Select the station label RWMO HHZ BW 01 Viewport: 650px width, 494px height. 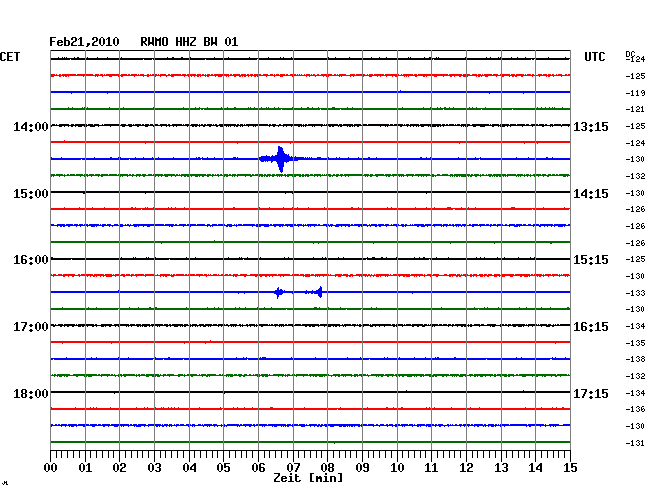pos(189,42)
